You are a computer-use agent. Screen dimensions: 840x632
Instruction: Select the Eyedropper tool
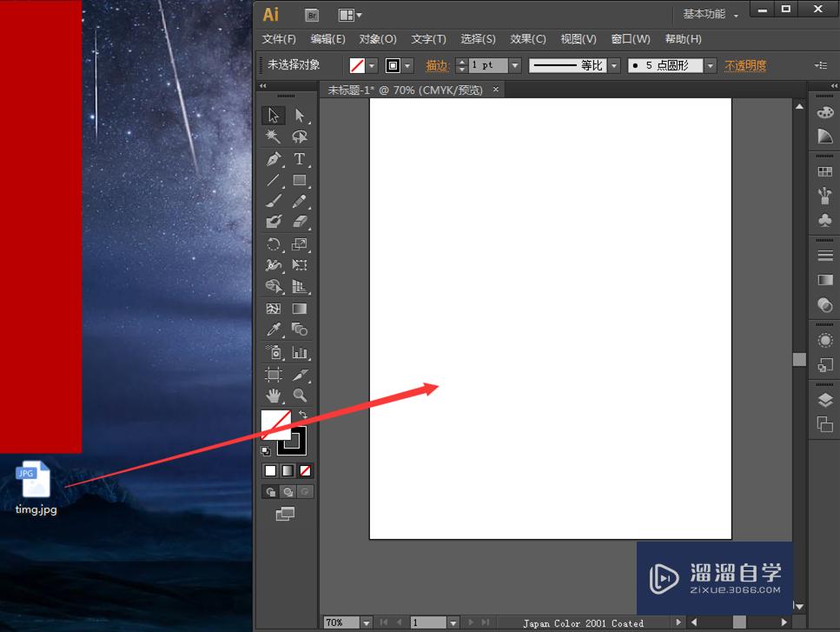click(x=274, y=329)
